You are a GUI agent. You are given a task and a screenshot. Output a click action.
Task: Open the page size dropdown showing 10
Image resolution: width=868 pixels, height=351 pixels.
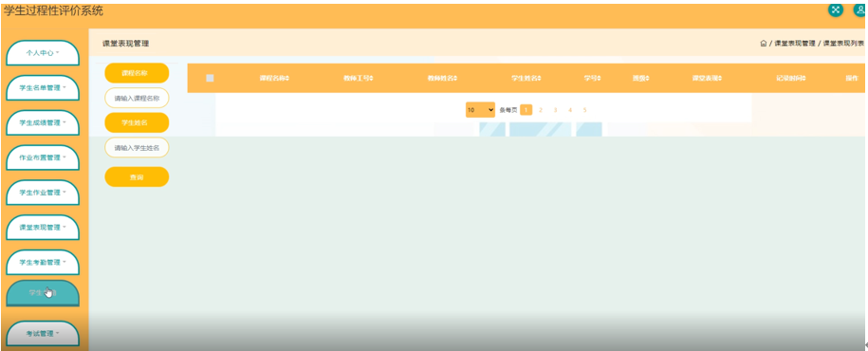480,110
